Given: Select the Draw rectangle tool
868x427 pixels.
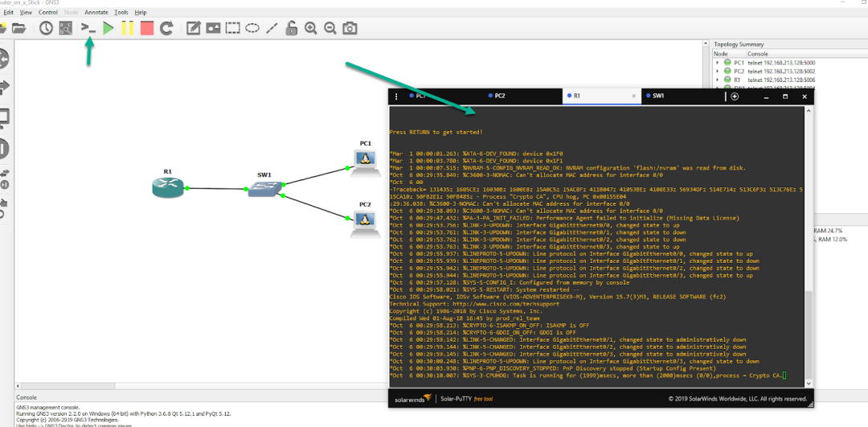Looking at the screenshot, I should (x=232, y=28).
